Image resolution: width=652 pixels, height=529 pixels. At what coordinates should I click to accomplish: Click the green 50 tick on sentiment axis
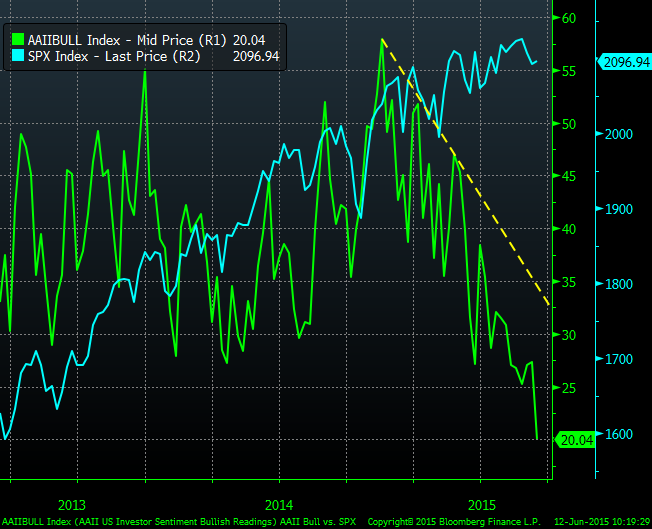(569, 124)
